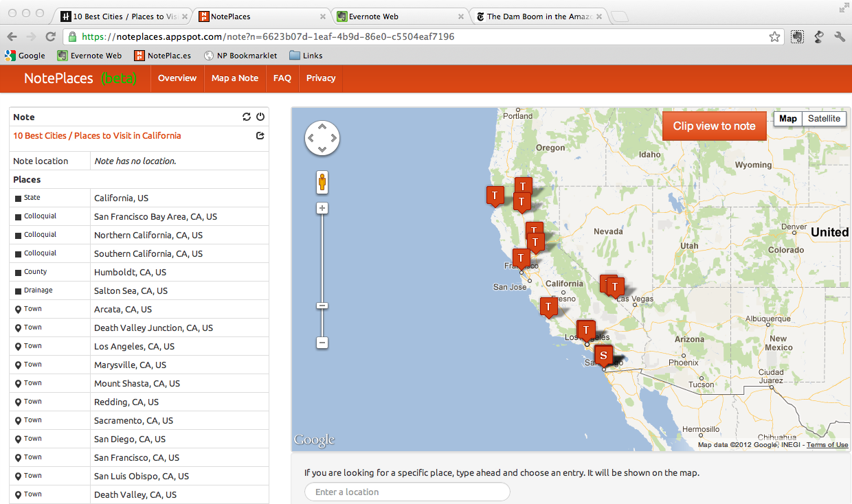
Task: Click the map zoom slider handle
Action: point(322,306)
